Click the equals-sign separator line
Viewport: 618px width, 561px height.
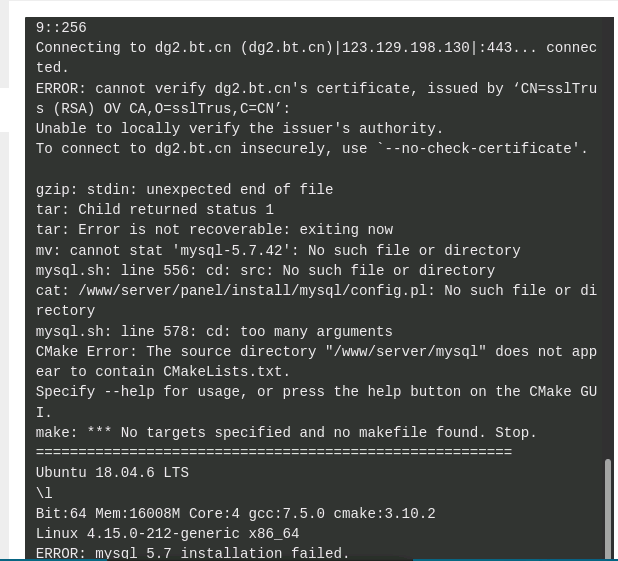274,452
